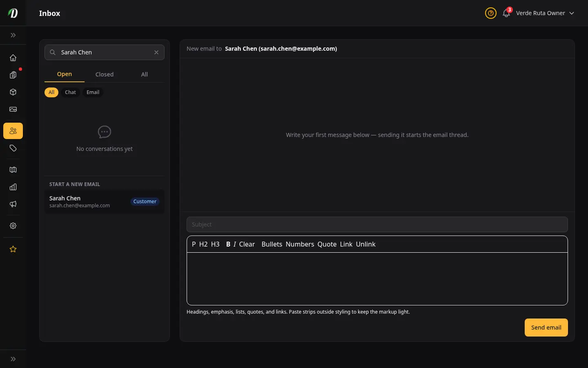Click into the Sarah Chen search field

coord(105,52)
